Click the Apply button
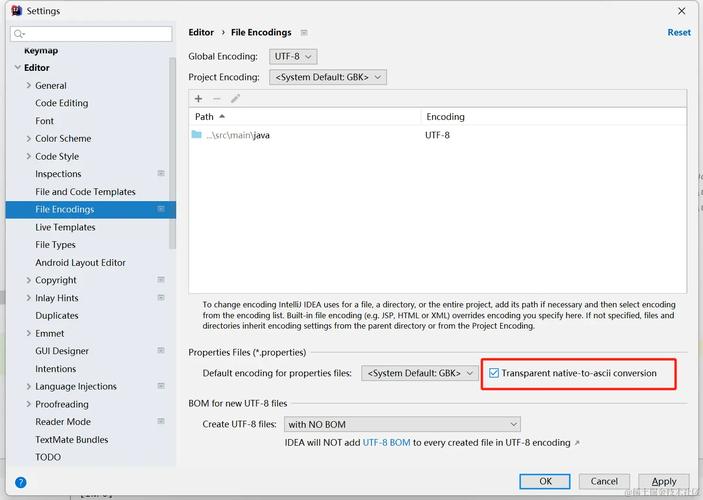Viewport: 703px width, 500px height. click(664, 481)
